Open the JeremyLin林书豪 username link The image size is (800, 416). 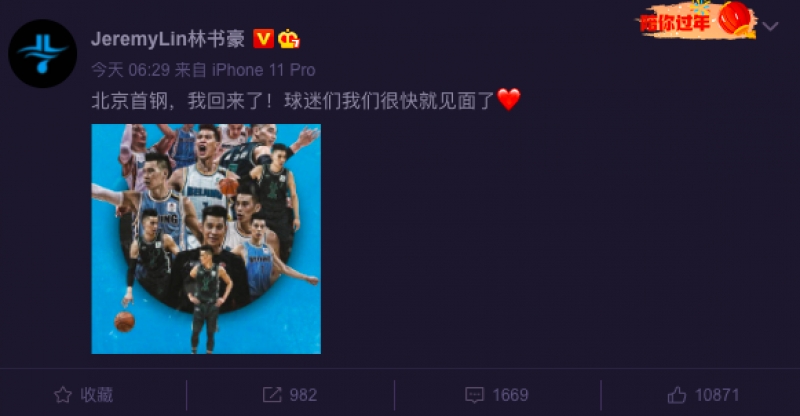(168, 39)
